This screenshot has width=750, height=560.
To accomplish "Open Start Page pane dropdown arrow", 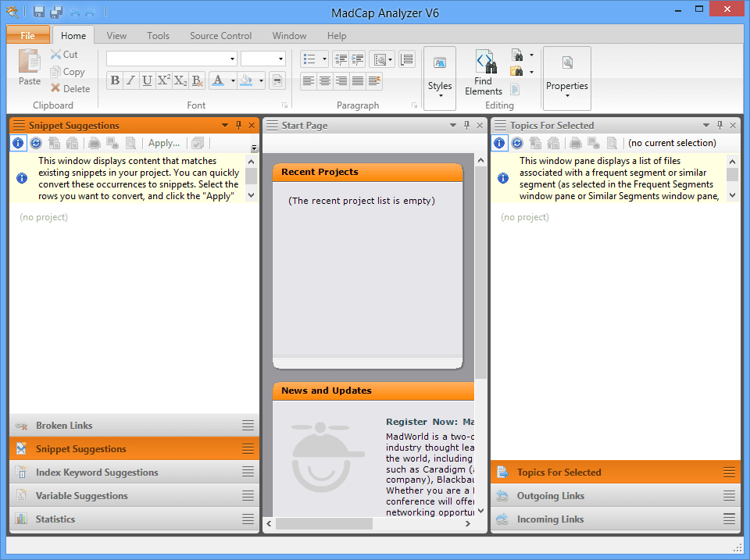I will click(x=453, y=125).
